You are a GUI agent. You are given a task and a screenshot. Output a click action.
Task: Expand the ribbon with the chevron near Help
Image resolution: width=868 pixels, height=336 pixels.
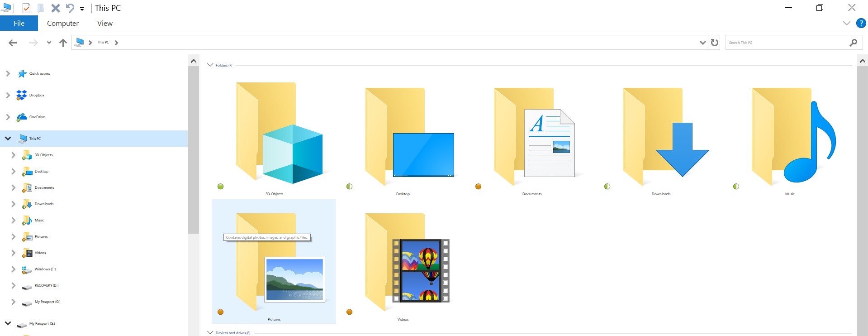pos(846,23)
